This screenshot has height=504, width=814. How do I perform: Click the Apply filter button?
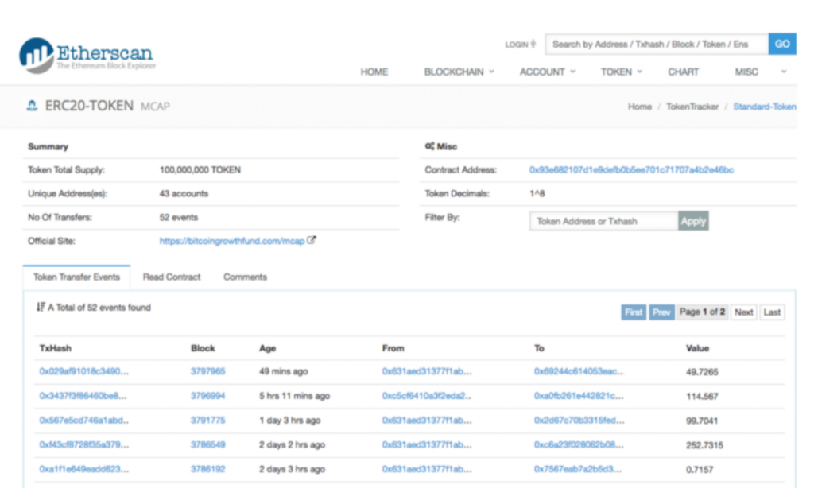693,221
